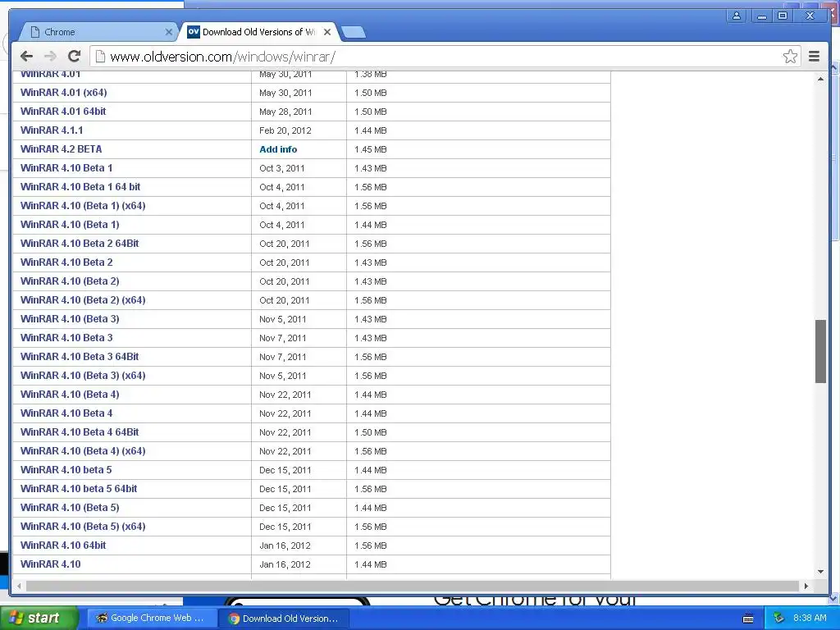The height and width of the screenshot is (630, 840).
Task: Open the Windows start menu
Action: (39, 619)
